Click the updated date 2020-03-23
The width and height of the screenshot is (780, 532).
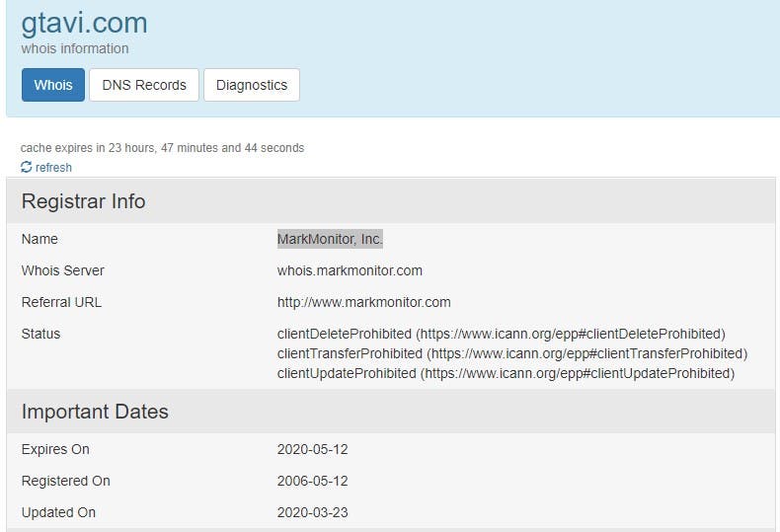tap(312, 512)
